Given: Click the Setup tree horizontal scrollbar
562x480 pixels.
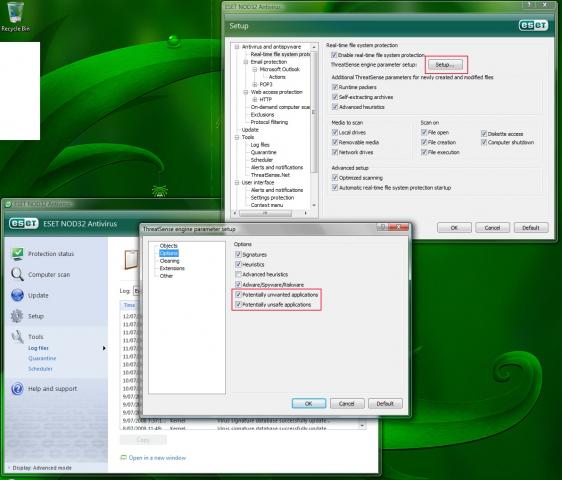Looking at the screenshot, I should tap(270, 213).
